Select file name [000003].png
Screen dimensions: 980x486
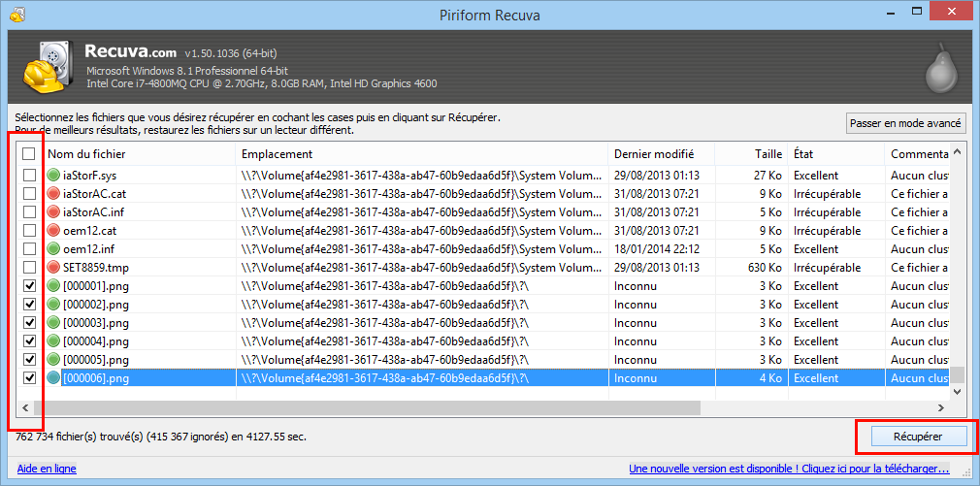pos(96,323)
